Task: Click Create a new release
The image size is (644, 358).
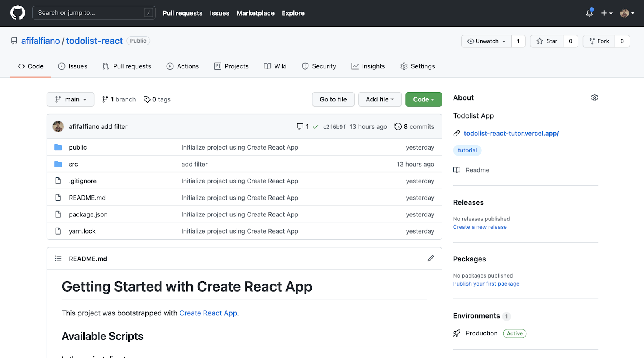Action: coord(480,227)
